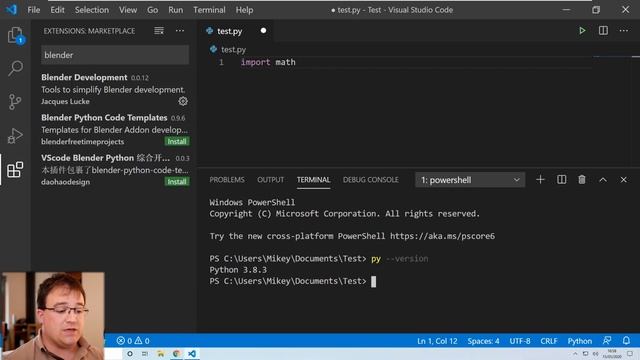Select the Terminal panel tab

(313, 180)
